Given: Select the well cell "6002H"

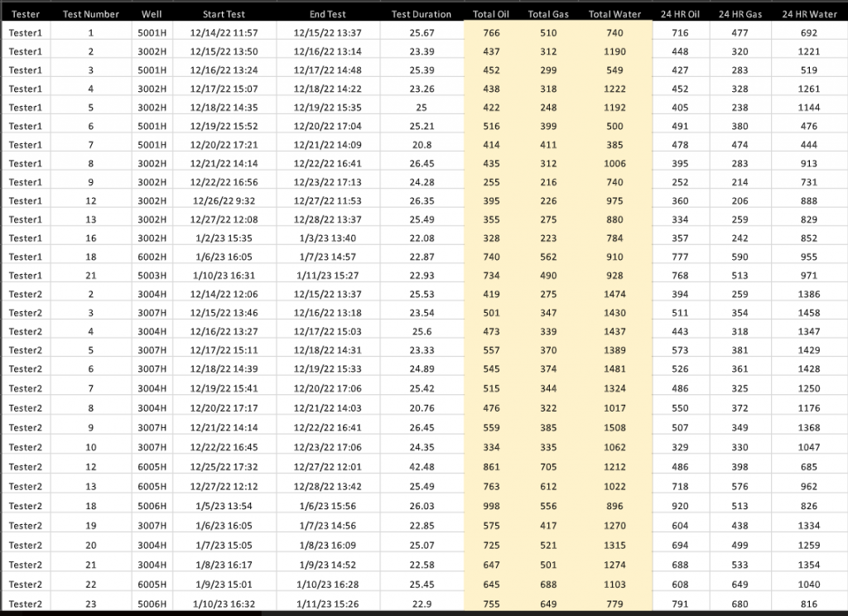Looking at the screenshot, I should point(152,257).
